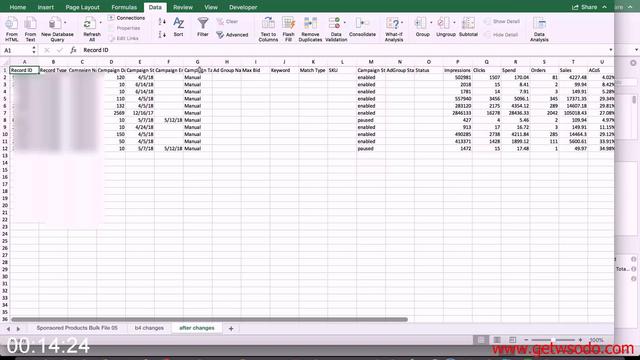
Task: Open 'Sponsored Products Bulk File' sheet tab
Action: pyautogui.click(x=77, y=328)
